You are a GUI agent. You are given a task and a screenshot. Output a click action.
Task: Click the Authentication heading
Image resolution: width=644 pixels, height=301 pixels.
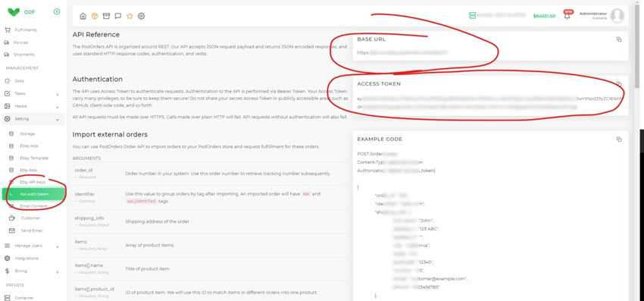click(x=97, y=79)
